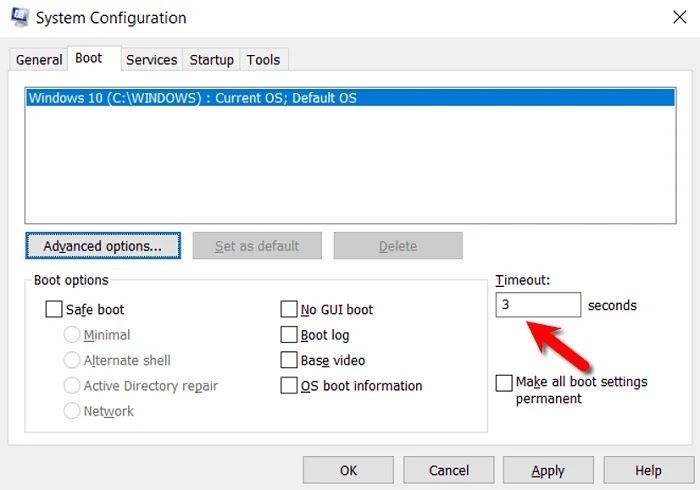The image size is (700, 490).
Task: Open Advanced options
Action: pos(103,245)
